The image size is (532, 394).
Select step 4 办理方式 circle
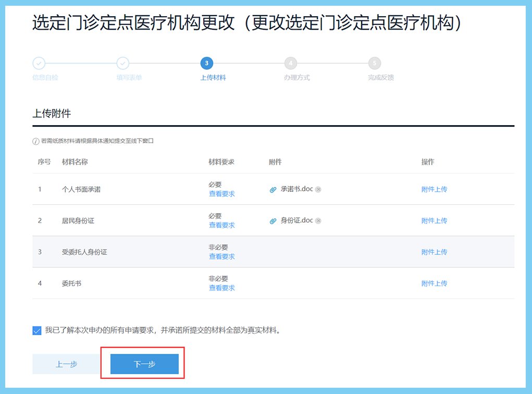click(x=291, y=63)
